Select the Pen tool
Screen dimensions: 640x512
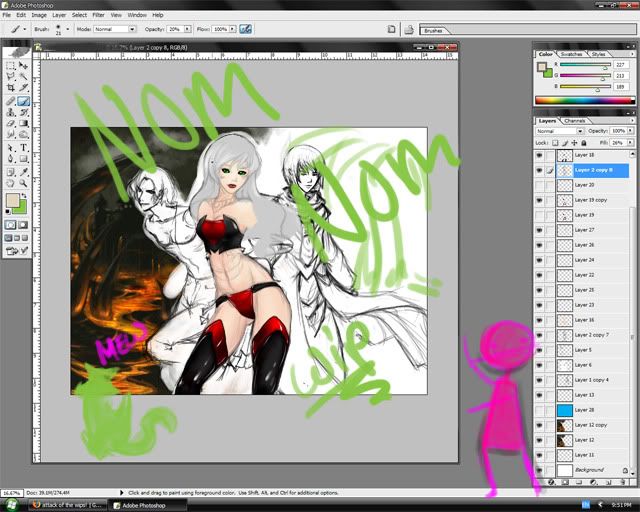pyautogui.click(x=11, y=159)
